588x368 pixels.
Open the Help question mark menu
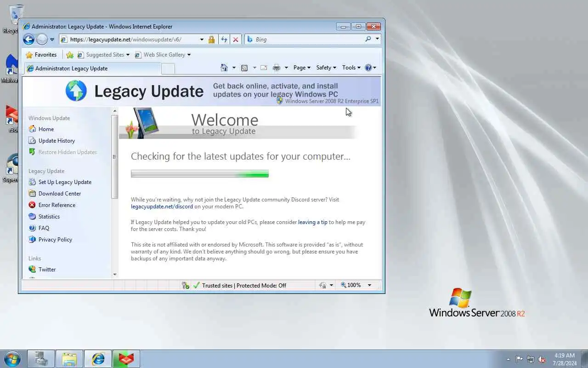[x=370, y=68]
